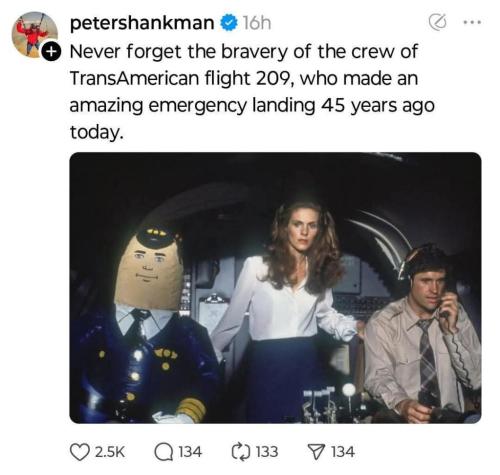Open the petershankman username link
500x475 pixels.
pyautogui.click(x=142, y=23)
